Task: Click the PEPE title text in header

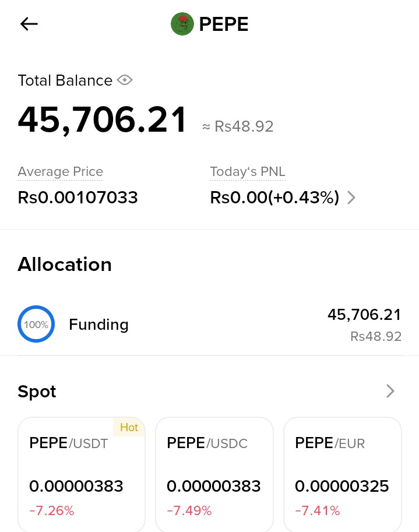Action: pos(224,24)
